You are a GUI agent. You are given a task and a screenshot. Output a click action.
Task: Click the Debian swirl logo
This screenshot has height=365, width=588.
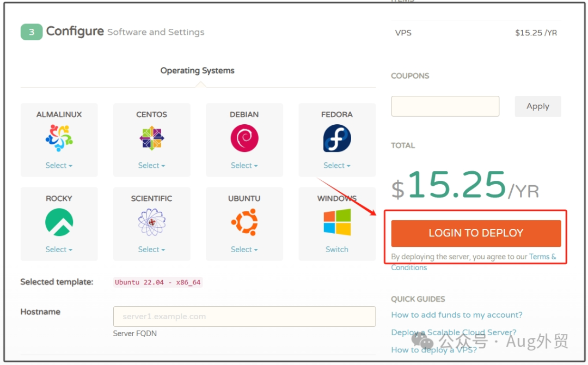point(244,138)
